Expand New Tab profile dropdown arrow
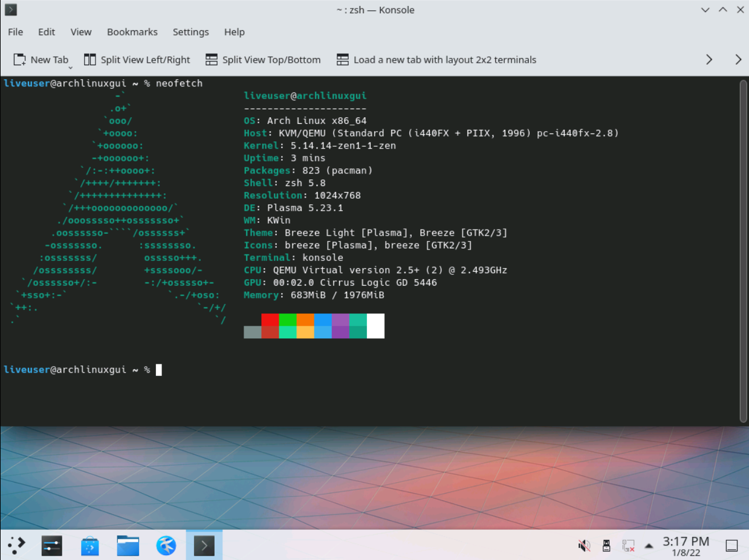 71,67
